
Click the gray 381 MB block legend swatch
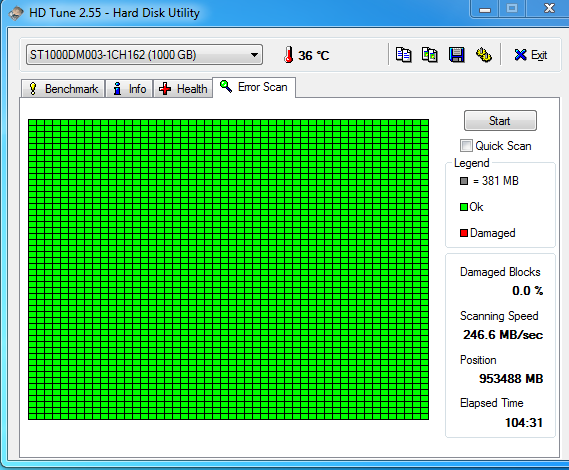464,181
